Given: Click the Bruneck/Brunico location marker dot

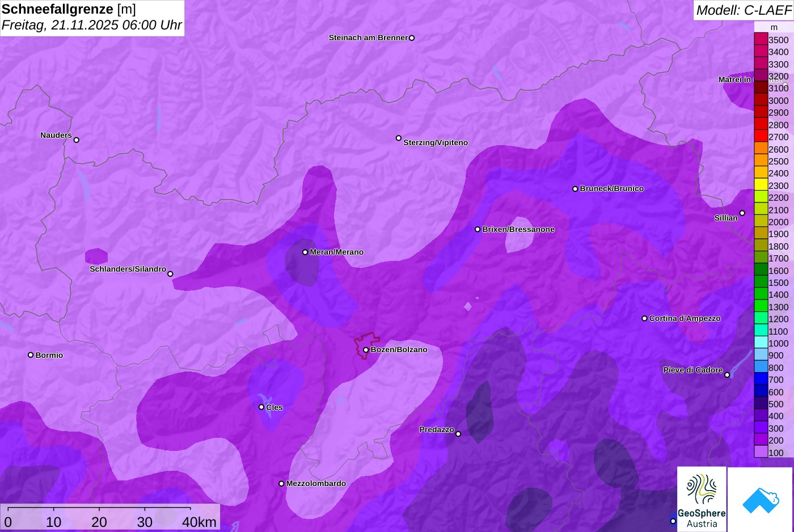Looking at the screenshot, I should coord(575,189).
